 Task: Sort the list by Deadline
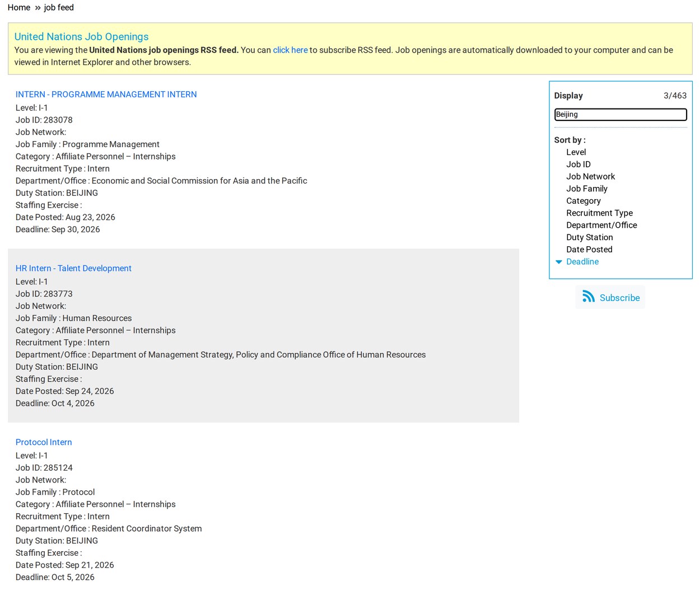click(x=582, y=262)
